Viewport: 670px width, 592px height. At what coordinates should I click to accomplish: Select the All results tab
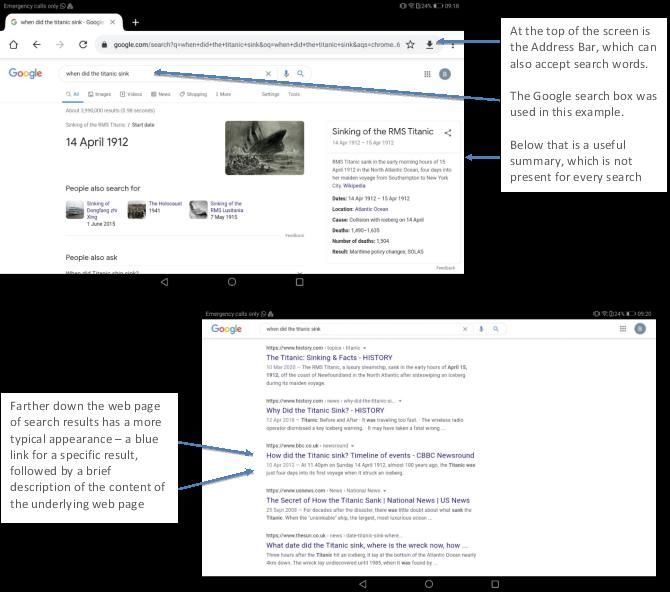pos(73,94)
